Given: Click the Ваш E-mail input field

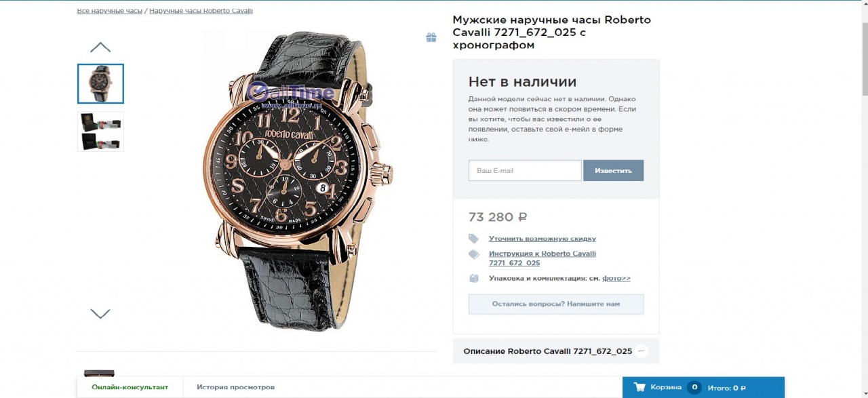Looking at the screenshot, I should click(525, 170).
